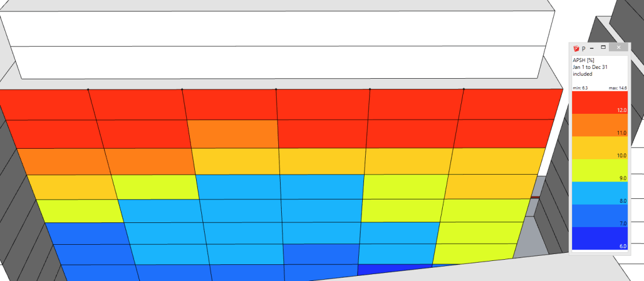Click the Jan 1 to Dec 31 text
Viewport: 644px width, 281px height.
coord(590,67)
